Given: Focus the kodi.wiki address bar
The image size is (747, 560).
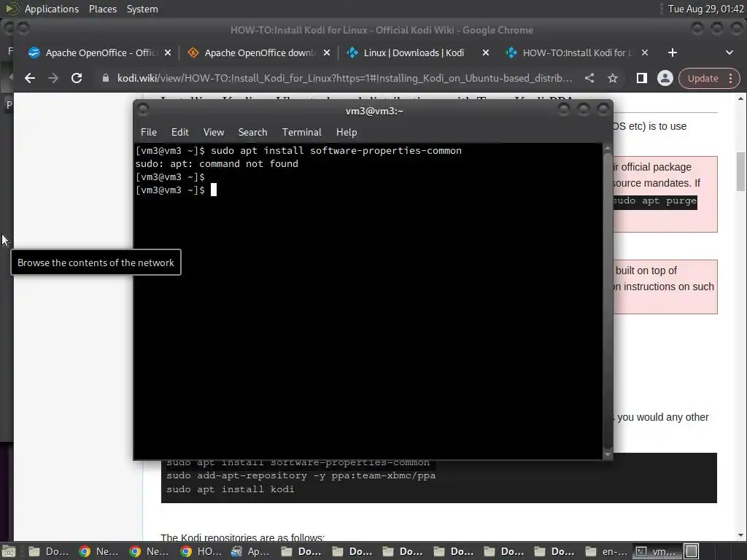Looking at the screenshot, I should [x=344, y=78].
